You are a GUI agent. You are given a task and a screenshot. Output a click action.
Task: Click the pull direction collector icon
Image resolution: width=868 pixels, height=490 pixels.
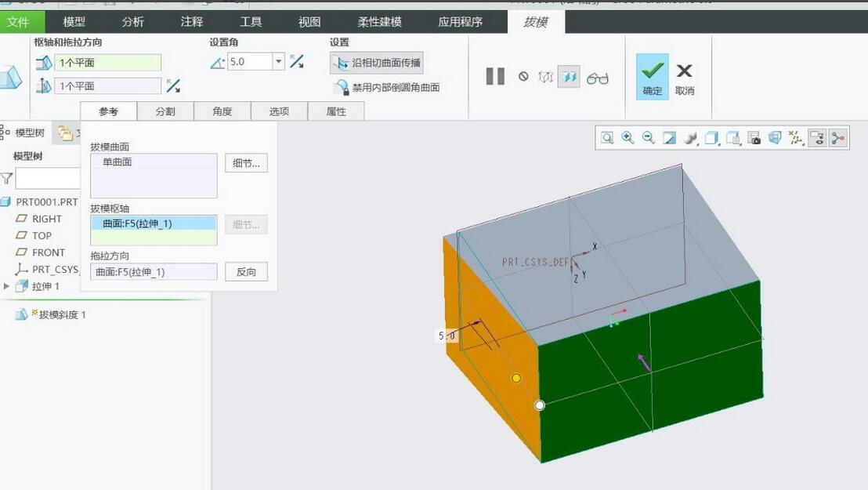point(43,86)
